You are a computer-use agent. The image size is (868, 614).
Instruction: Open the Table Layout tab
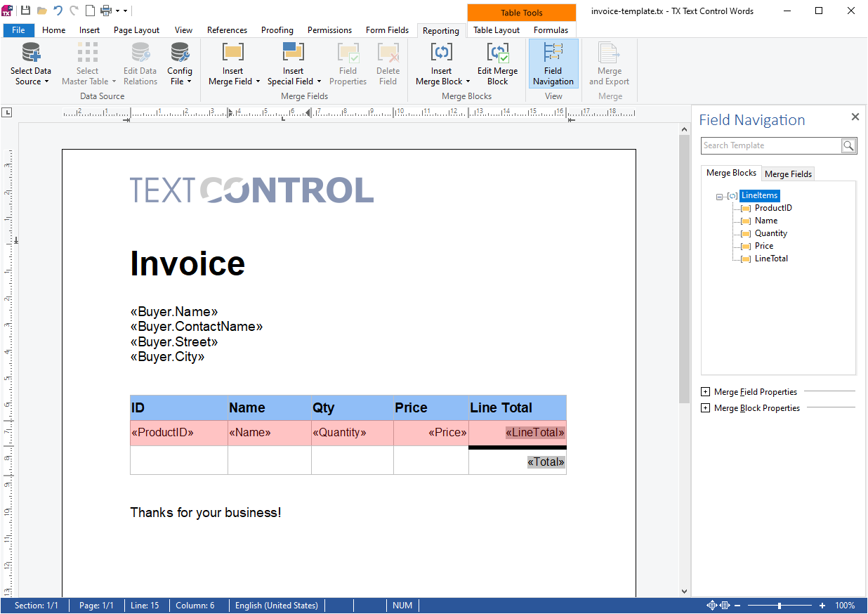(x=497, y=30)
